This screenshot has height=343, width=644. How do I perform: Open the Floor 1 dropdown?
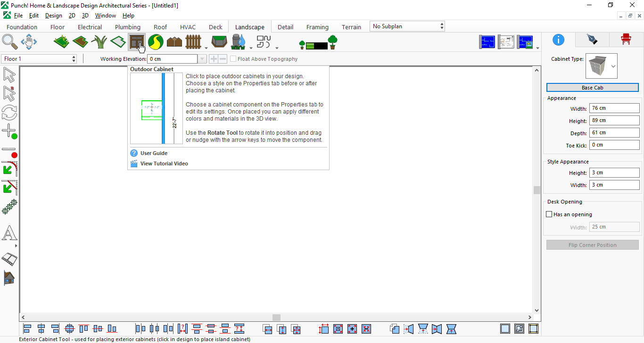(39, 59)
